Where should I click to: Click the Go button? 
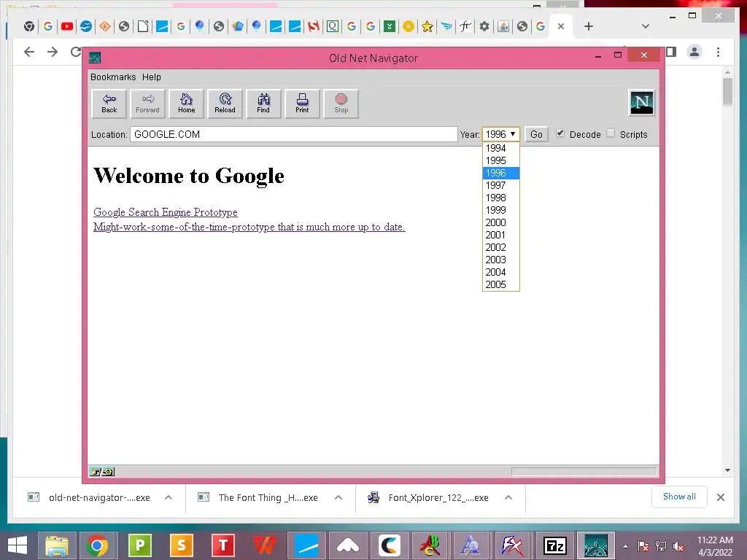[x=536, y=134]
